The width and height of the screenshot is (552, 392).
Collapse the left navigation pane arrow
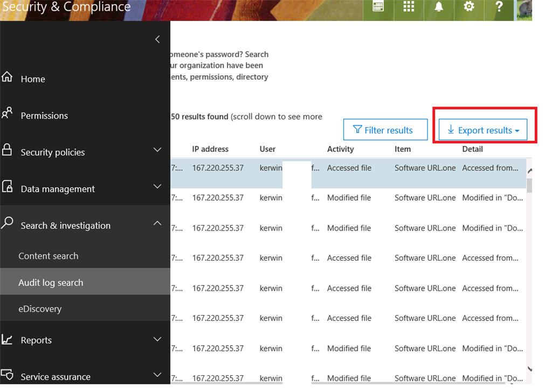(x=157, y=39)
